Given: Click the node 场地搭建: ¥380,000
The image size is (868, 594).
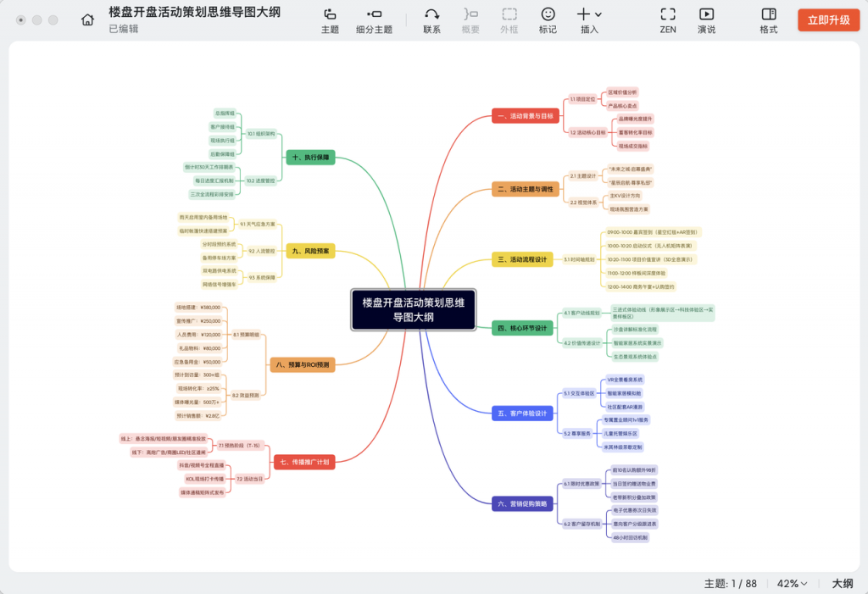Looking at the screenshot, I should (x=198, y=308).
